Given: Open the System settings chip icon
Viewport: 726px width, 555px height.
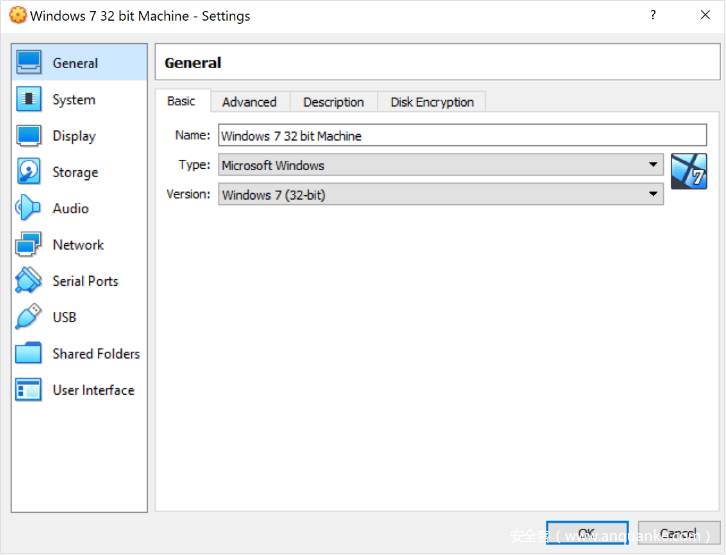Looking at the screenshot, I should click(29, 100).
